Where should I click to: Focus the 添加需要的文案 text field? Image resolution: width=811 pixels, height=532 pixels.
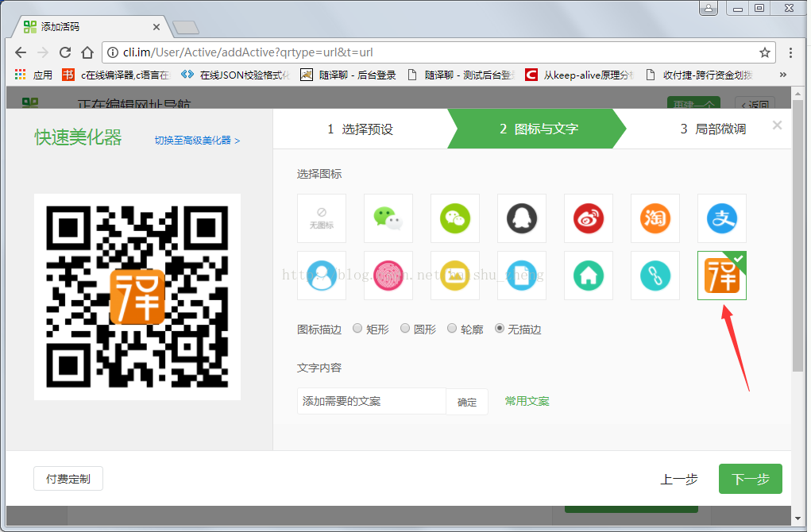click(x=372, y=401)
